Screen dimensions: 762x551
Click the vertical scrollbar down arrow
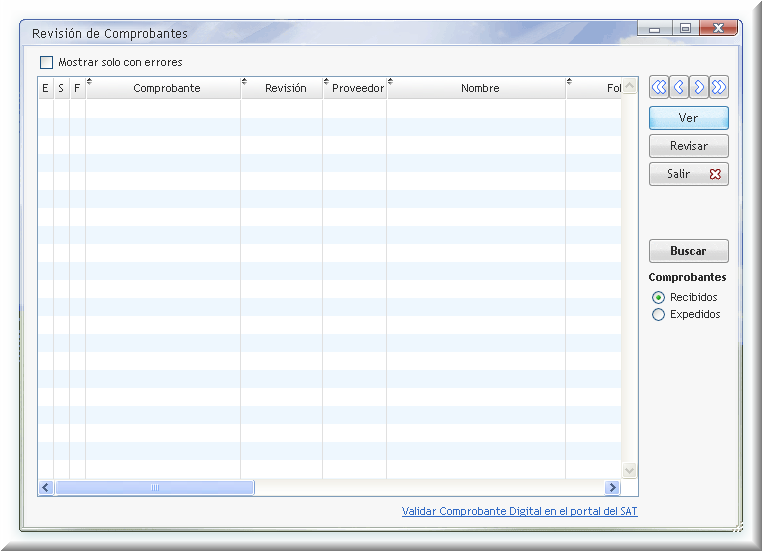pos(629,470)
